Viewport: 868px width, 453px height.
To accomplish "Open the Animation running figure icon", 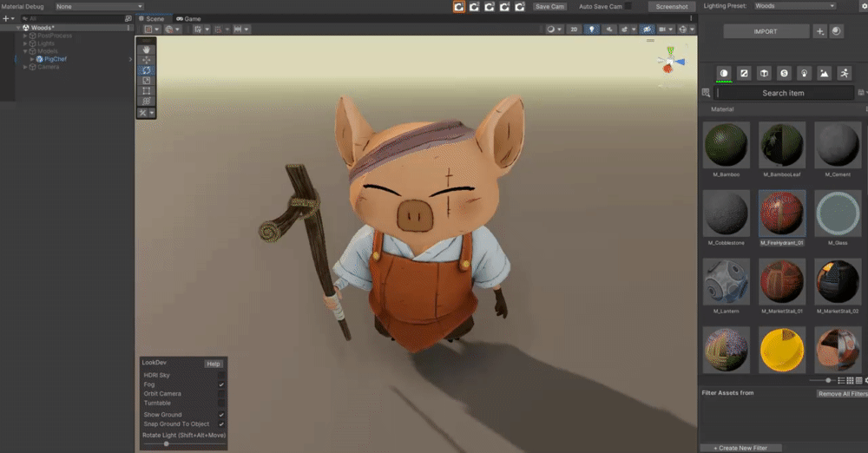I will 845,73.
